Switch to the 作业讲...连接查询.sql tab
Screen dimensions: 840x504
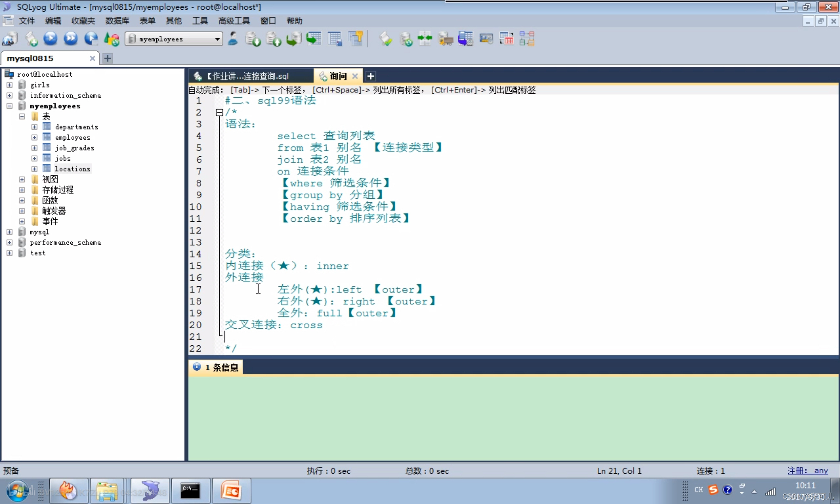251,76
